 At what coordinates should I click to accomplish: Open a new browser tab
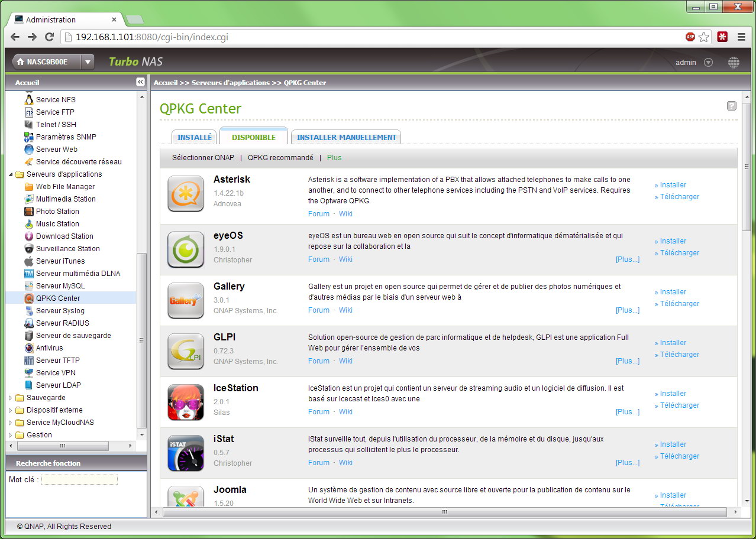(134, 20)
